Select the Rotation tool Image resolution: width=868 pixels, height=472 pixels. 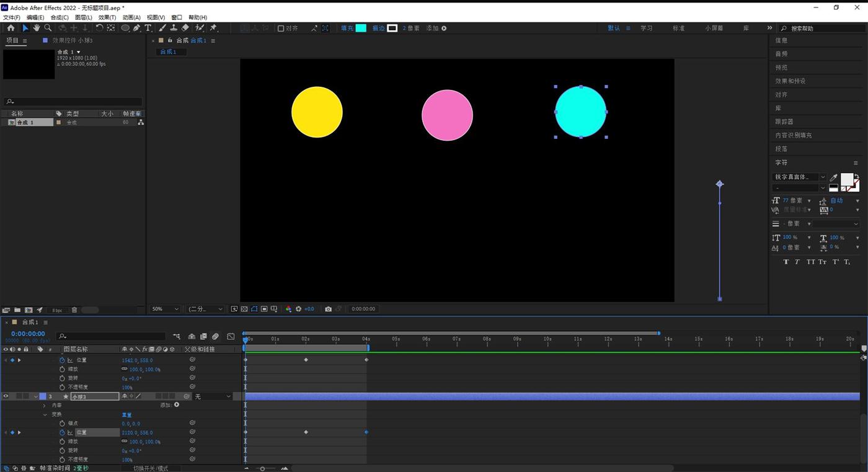[x=99, y=28]
